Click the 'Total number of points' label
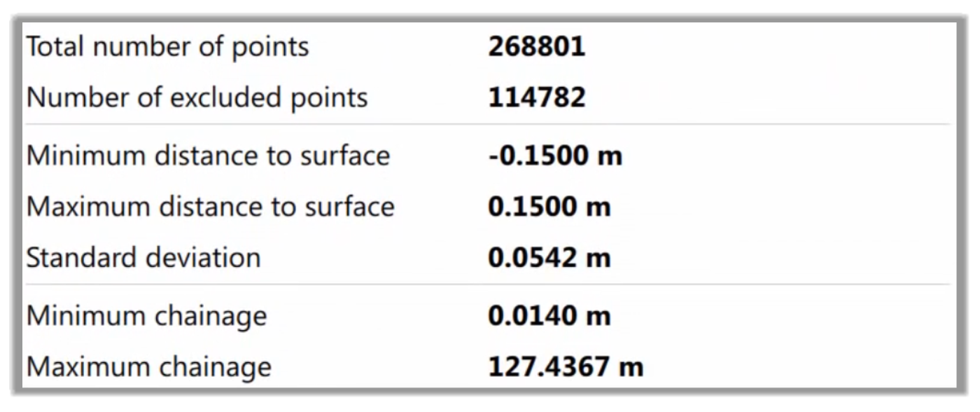980x412 pixels. 167,48
